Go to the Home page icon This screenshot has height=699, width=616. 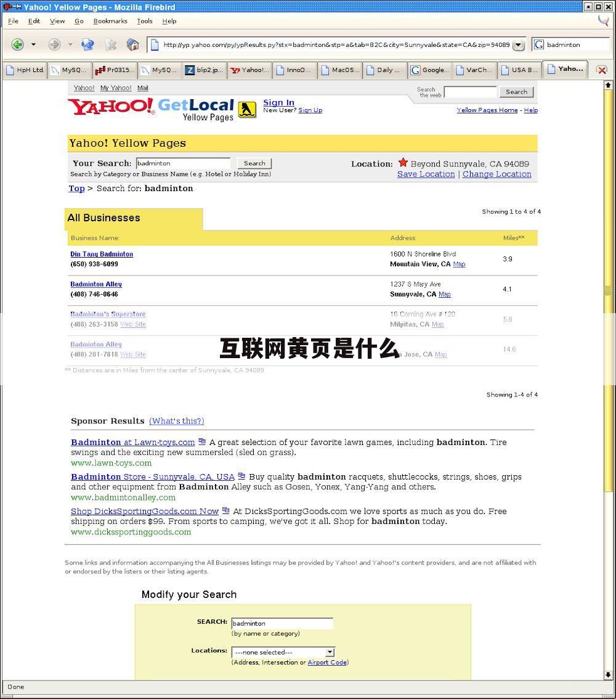coord(132,44)
